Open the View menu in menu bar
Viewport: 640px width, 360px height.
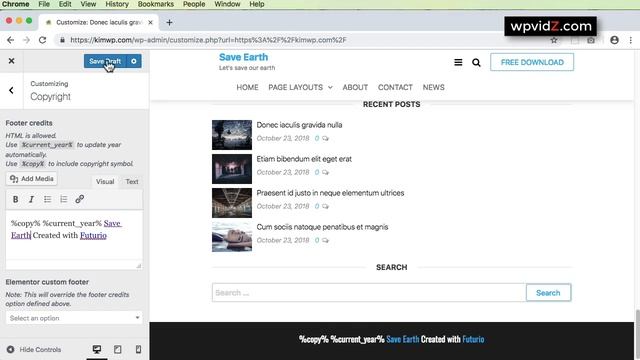point(88,4)
